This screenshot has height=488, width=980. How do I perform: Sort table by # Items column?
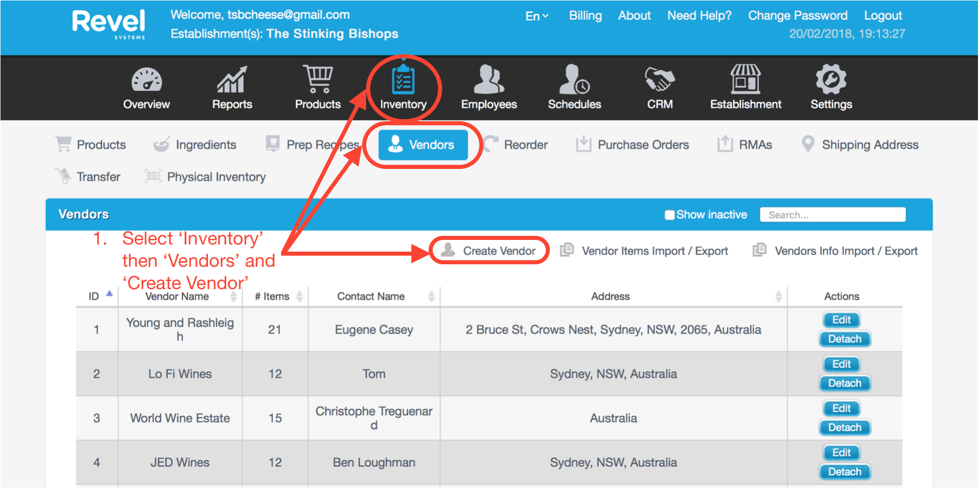click(275, 296)
